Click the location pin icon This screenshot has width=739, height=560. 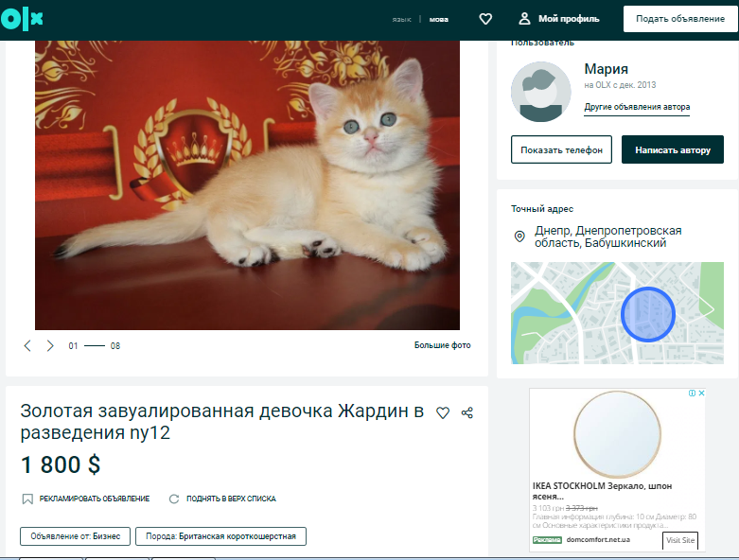click(519, 236)
